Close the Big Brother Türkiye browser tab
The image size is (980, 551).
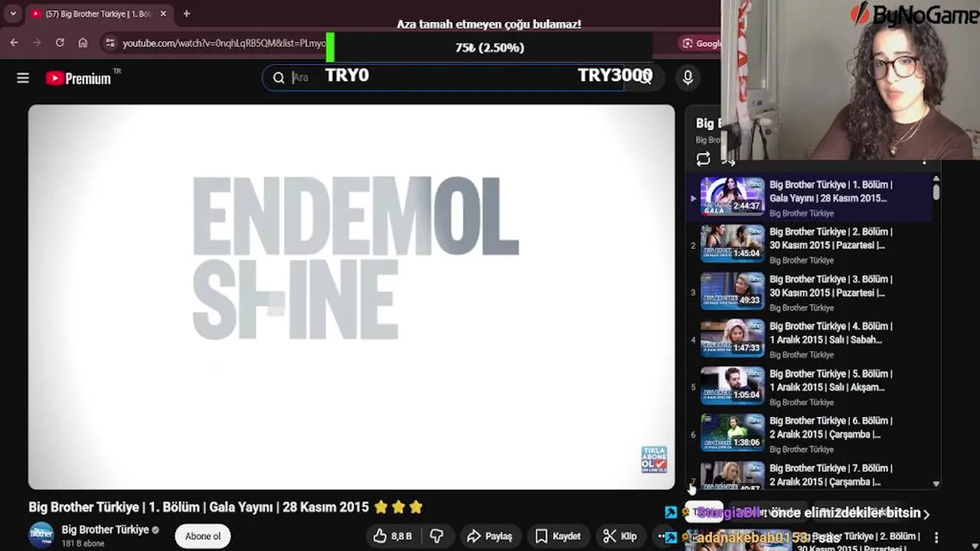tap(163, 14)
